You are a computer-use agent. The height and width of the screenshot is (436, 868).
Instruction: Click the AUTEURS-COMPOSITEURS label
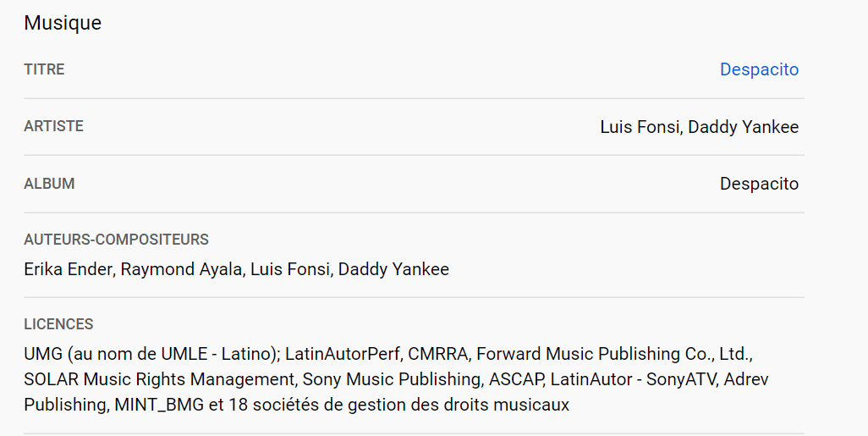[116, 240]
